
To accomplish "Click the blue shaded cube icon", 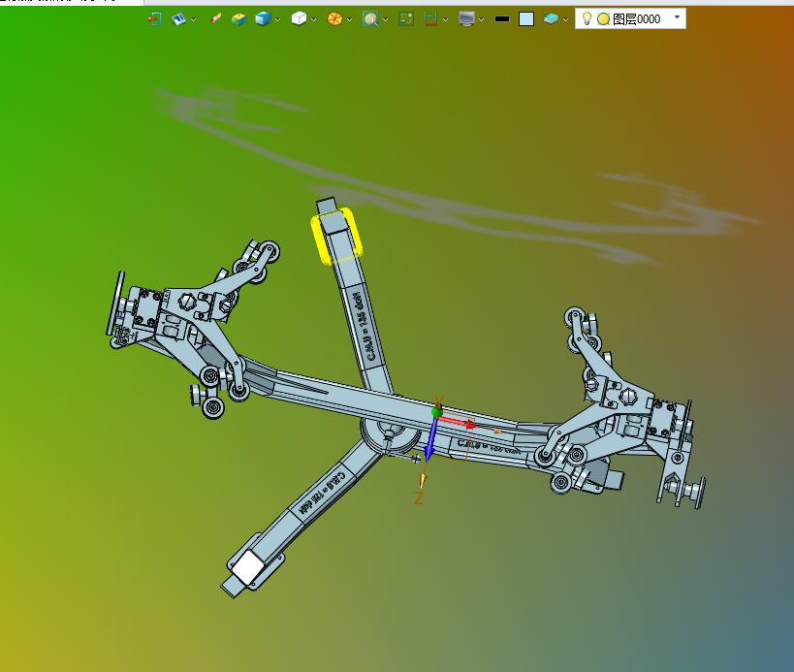I will pos(263,19).
